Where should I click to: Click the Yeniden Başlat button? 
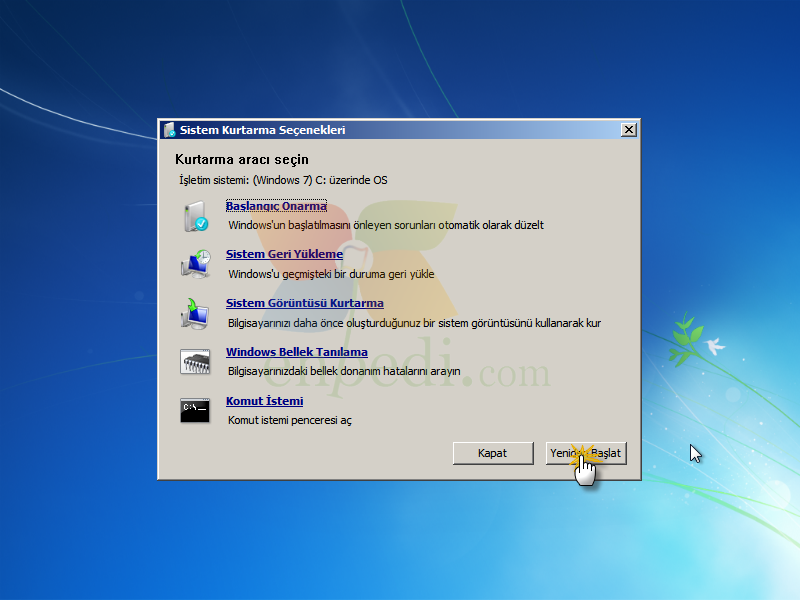coord(586,453)
